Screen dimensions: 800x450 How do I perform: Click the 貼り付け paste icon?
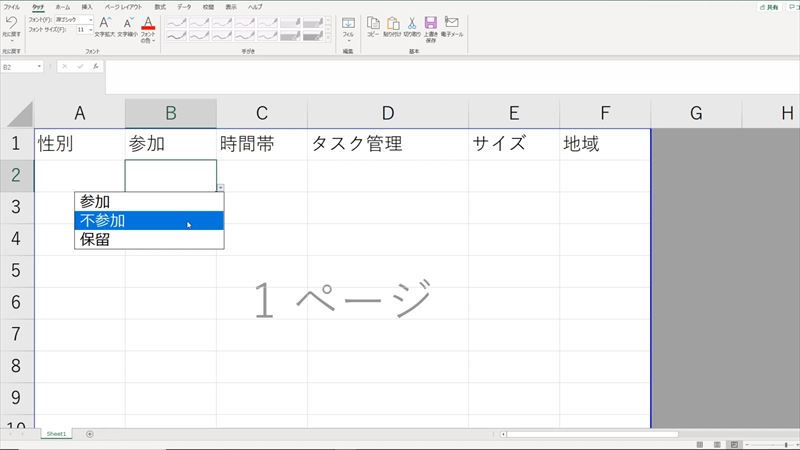[392, 22]
